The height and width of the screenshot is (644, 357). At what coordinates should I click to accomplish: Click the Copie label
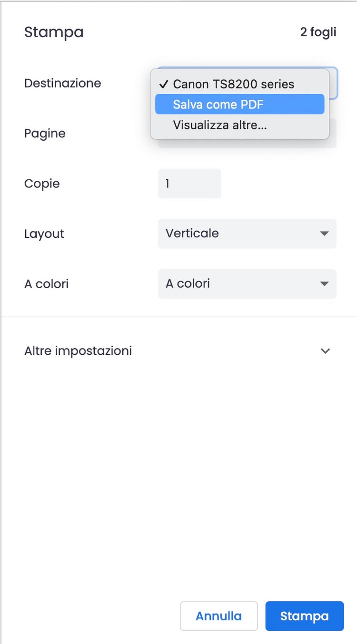(42, 184)
